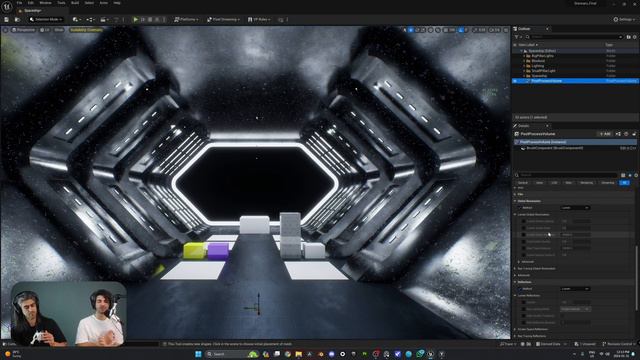Open the cinematics clapperboard toolbar menu

point(104,20)
